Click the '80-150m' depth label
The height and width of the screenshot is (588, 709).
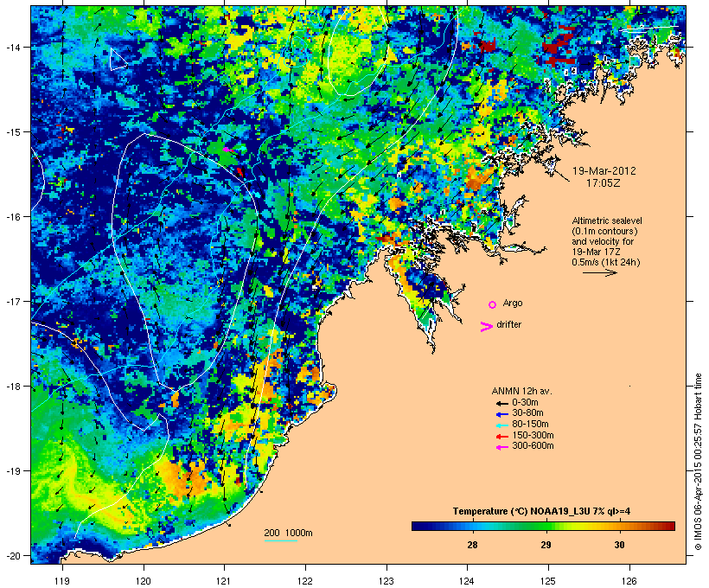[530, 425]
